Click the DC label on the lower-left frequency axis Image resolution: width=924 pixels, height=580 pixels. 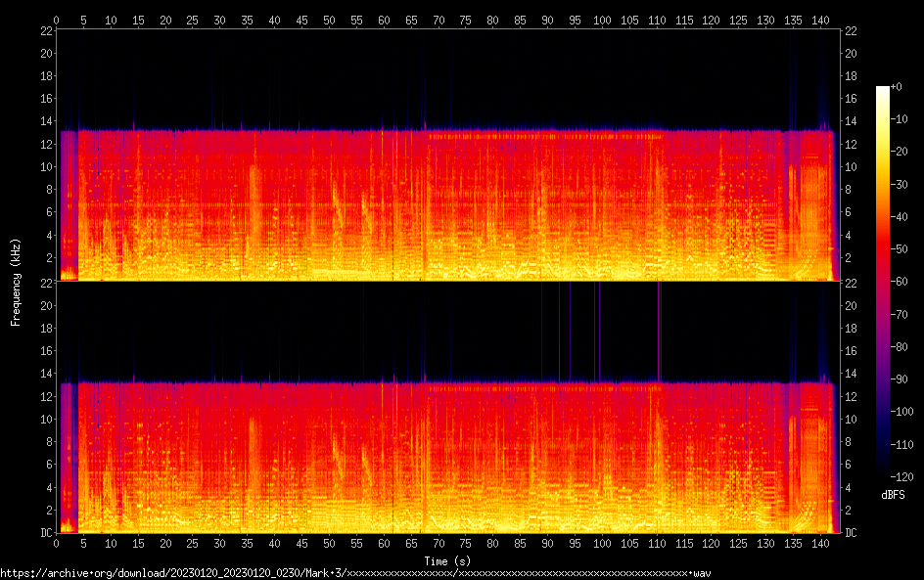[46, 533]
